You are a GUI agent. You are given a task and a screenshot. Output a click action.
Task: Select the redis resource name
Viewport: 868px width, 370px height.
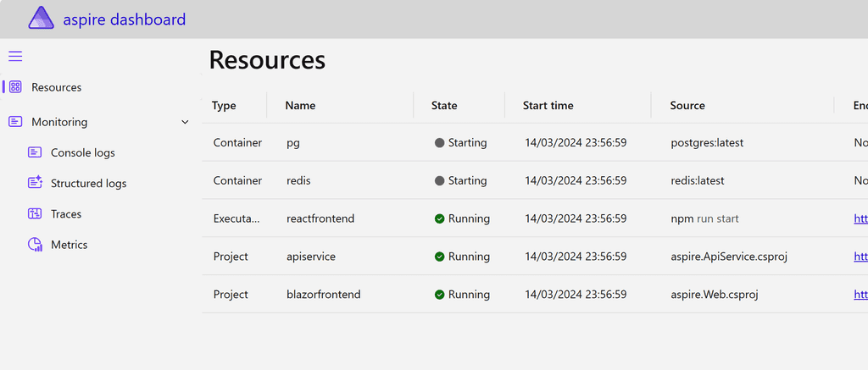click(298, 181)
